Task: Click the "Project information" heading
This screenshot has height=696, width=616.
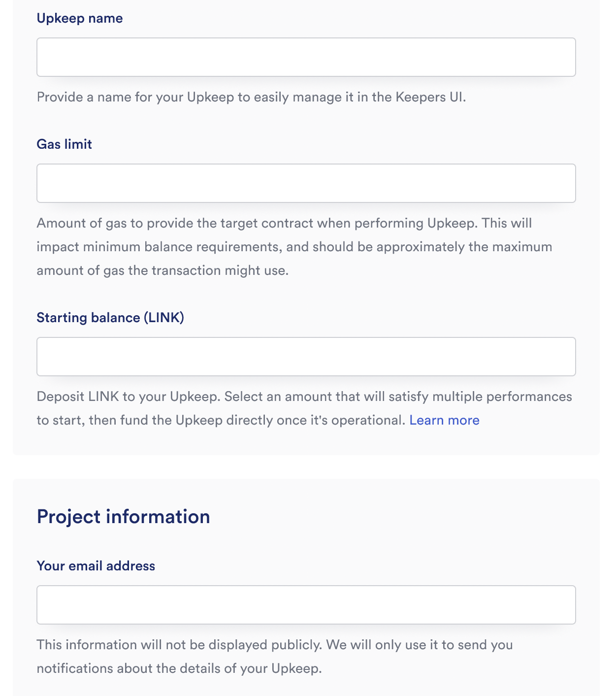Action: (124, 517)
